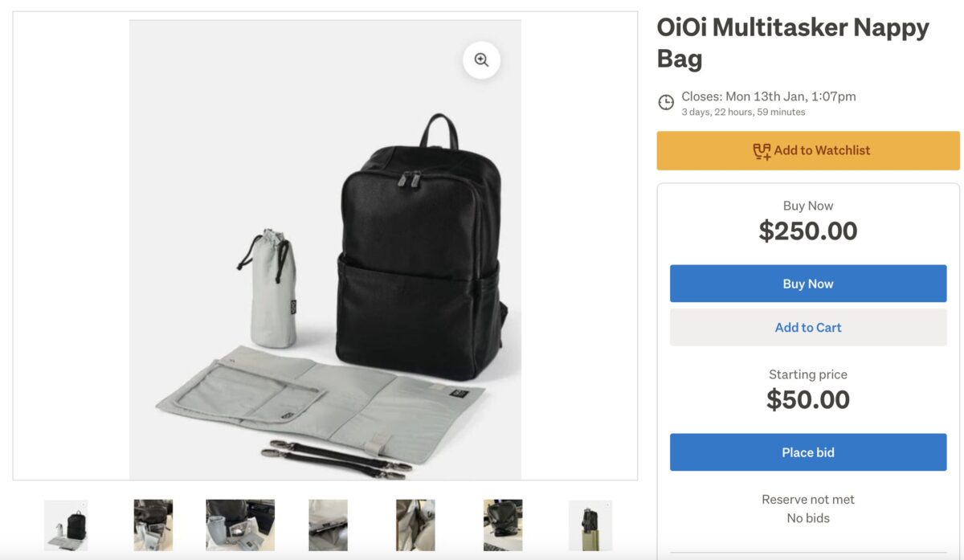Screen dimensions: 964x560
Task: Select the last thumbnail, bag on suitcase
Action: pyautogui.click(x=590, y=525)
